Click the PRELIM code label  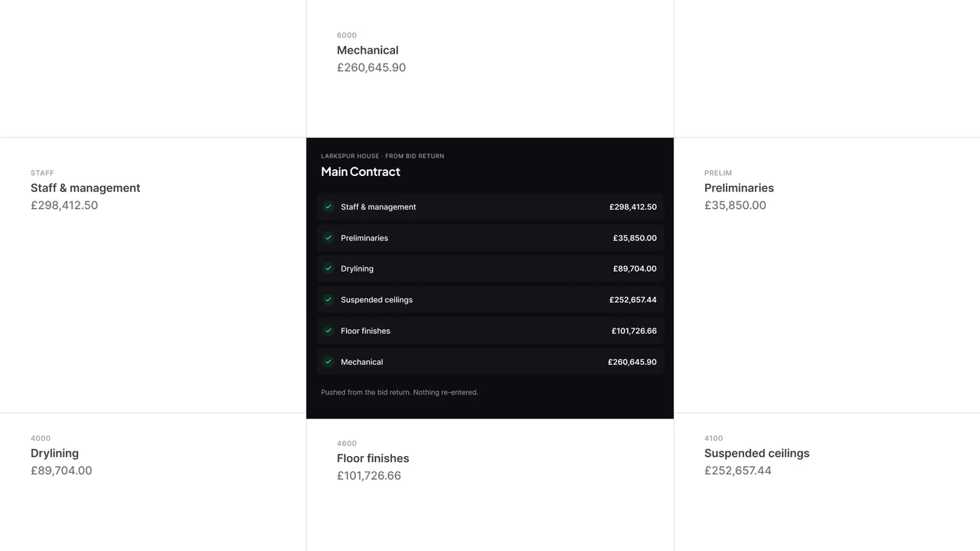click(x=718, y=173)
